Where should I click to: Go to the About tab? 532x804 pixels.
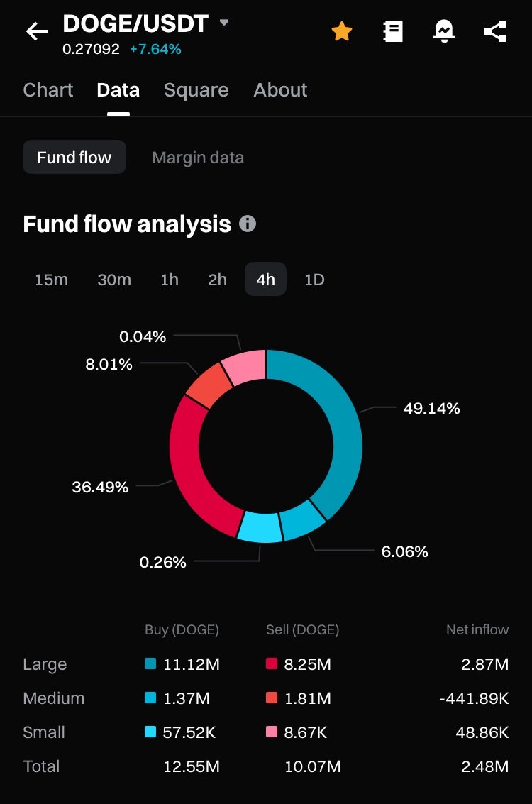point(280,90)
